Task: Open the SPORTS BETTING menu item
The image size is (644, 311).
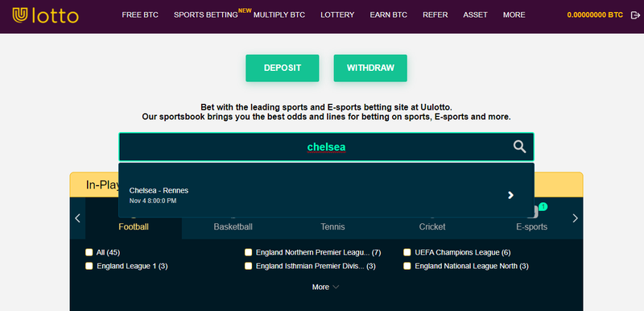Action: pyautogui.click(x=206, y=15)
